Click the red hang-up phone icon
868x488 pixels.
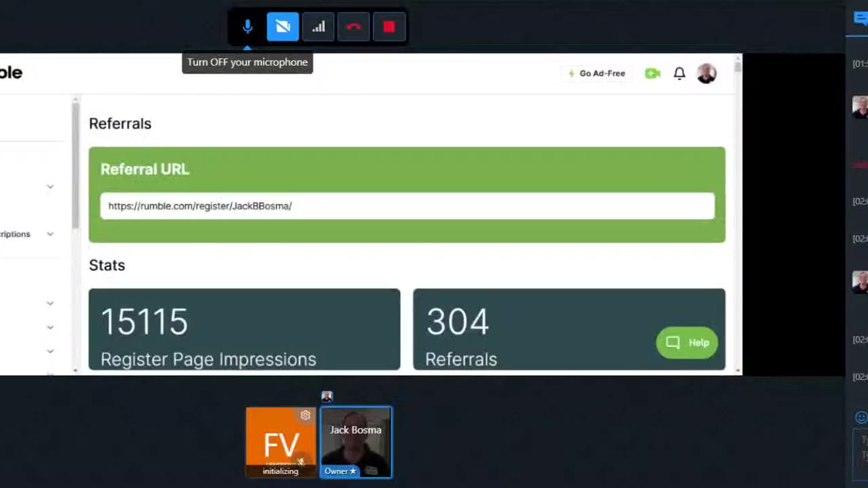pyautogui.click(x=353, y=27)
